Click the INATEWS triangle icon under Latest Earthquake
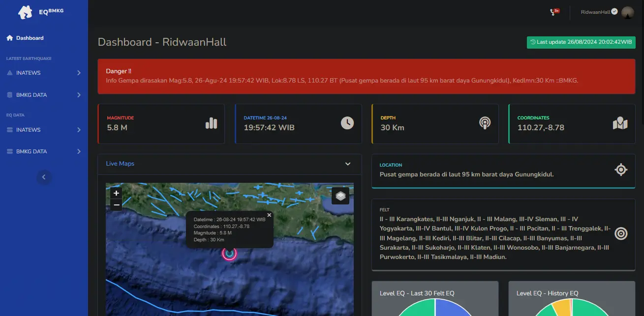644x316 pixels. [10, 73]
